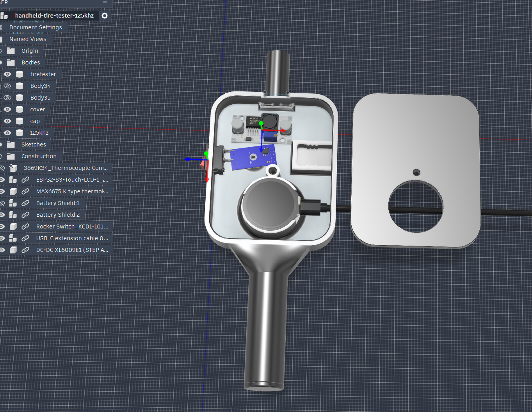The image size is (532, 412).
Task: Show the hidden 3869K34_Thermocouple component
Action: point(2,168)
